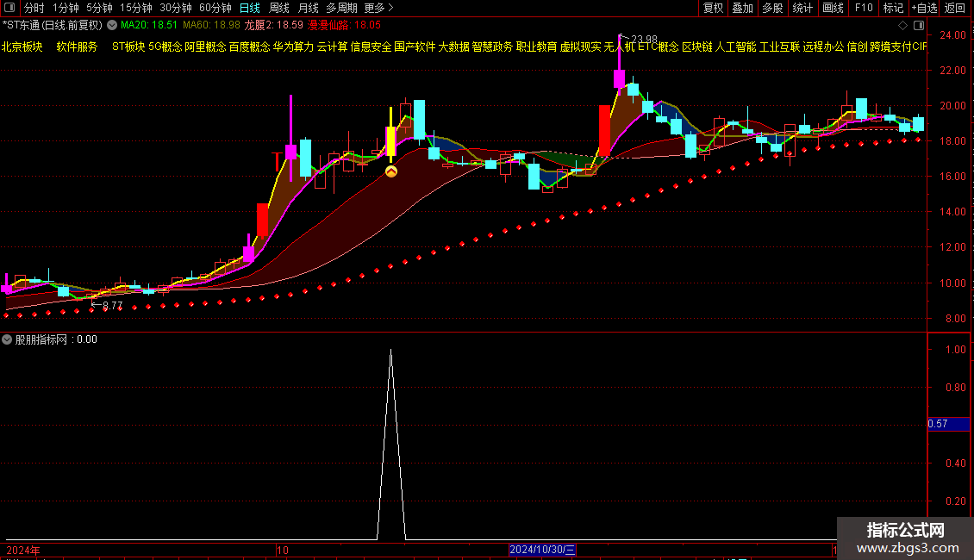Click the red T marker on the candlestick chart
The height and width of the screenshot is (560, 974).
[x=277, y=161]
